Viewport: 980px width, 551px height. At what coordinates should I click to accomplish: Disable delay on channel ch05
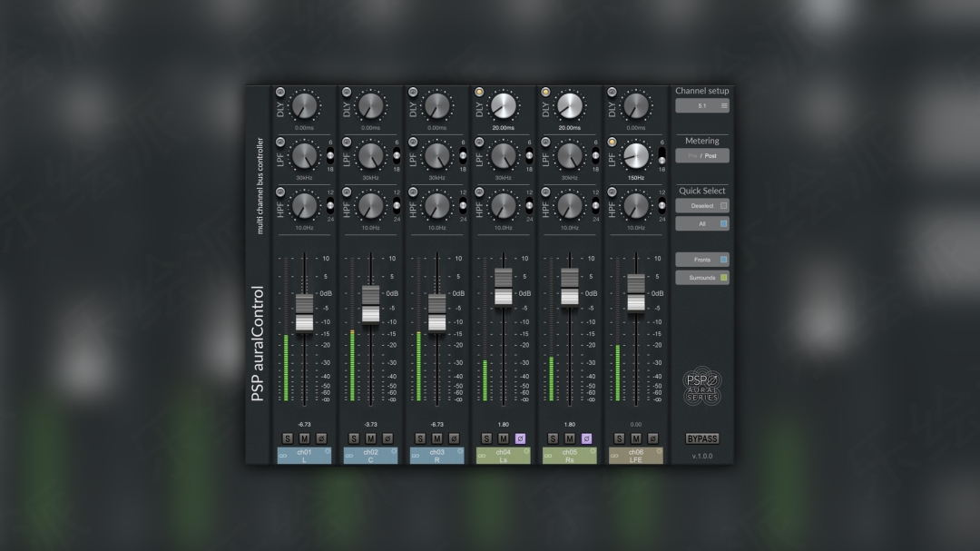(545, 92)
